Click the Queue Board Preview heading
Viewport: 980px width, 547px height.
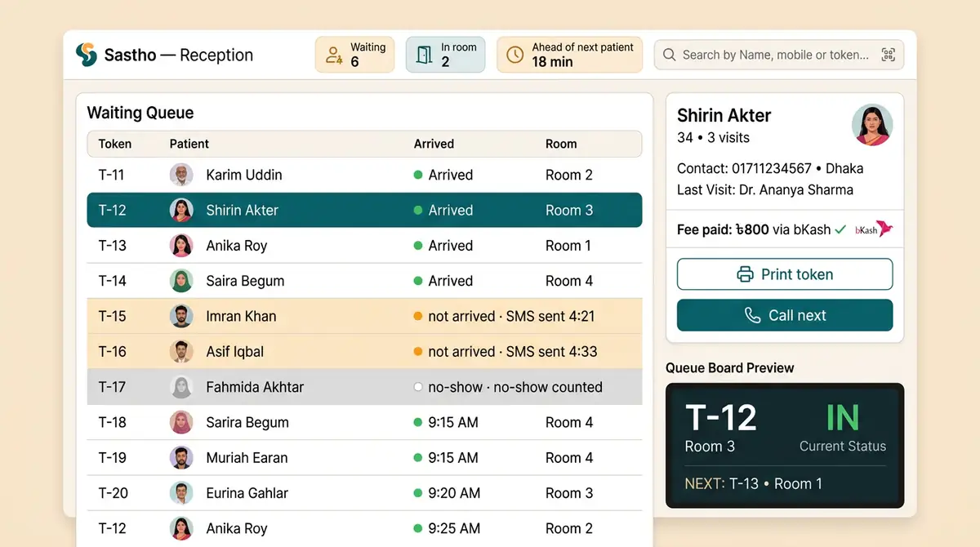pyautogui.click(x=730, y=367)
